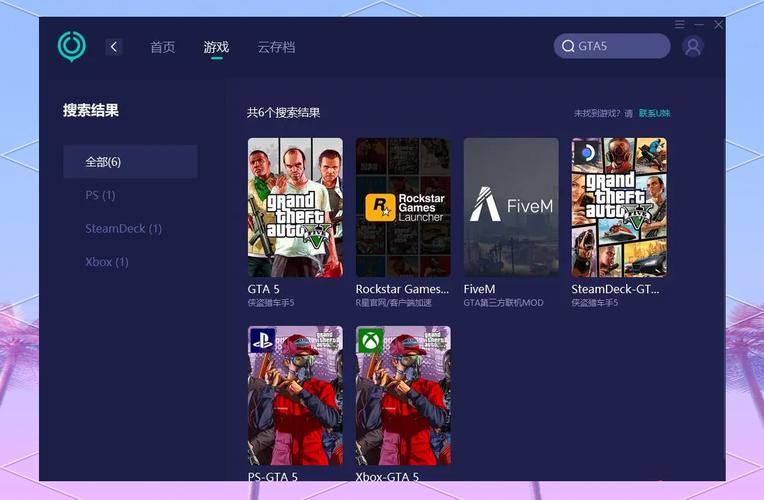764x500 pixels.
Task: Select the 全部(6) filter
Action: click(x=131, y=162)
